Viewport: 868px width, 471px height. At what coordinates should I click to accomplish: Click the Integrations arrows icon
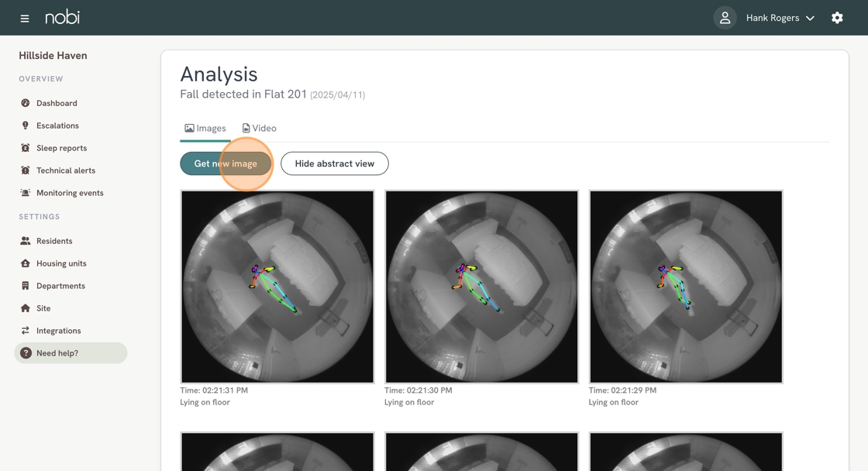pos(26,331)
